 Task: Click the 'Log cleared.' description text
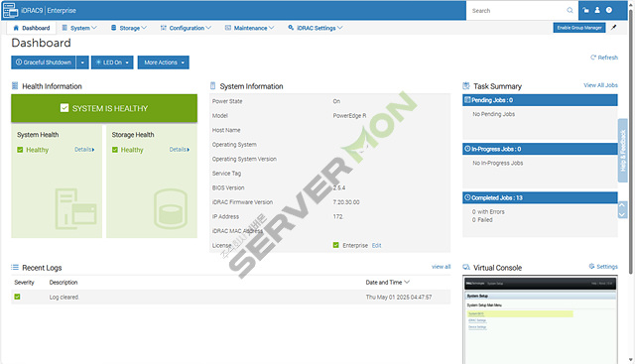[63, 298]
